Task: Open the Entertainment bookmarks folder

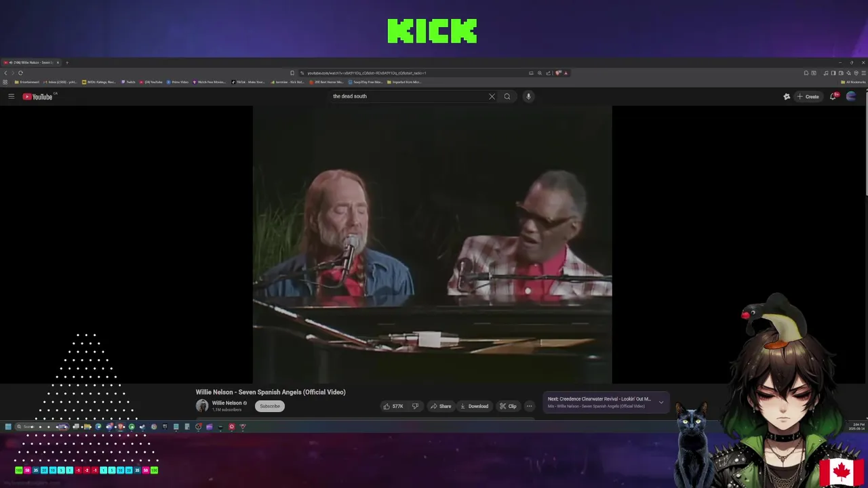Action: click(27, 82)
